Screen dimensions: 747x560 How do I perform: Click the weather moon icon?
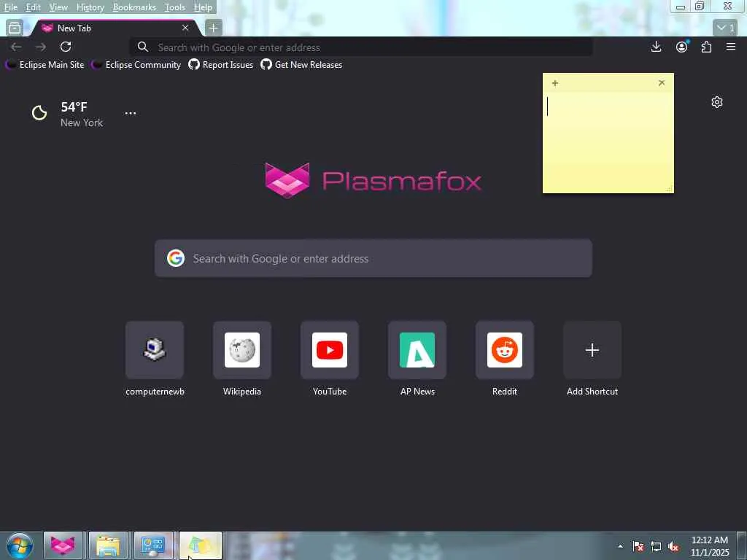39,113
